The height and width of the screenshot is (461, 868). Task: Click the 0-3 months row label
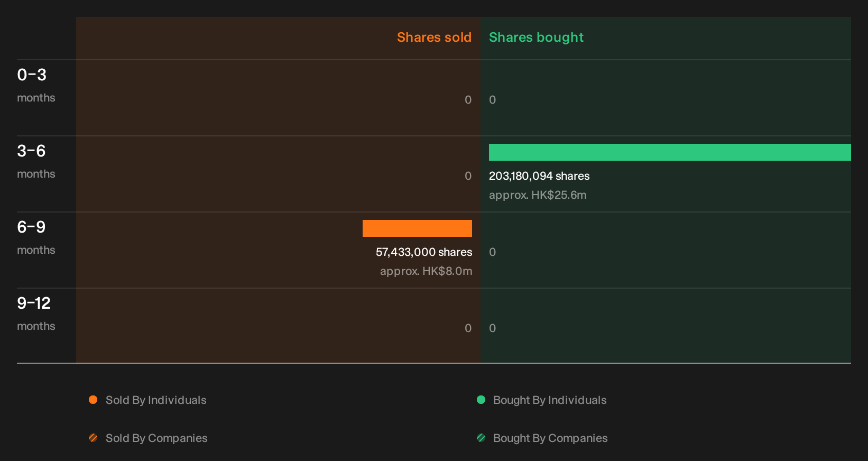(x=36, y=85)
